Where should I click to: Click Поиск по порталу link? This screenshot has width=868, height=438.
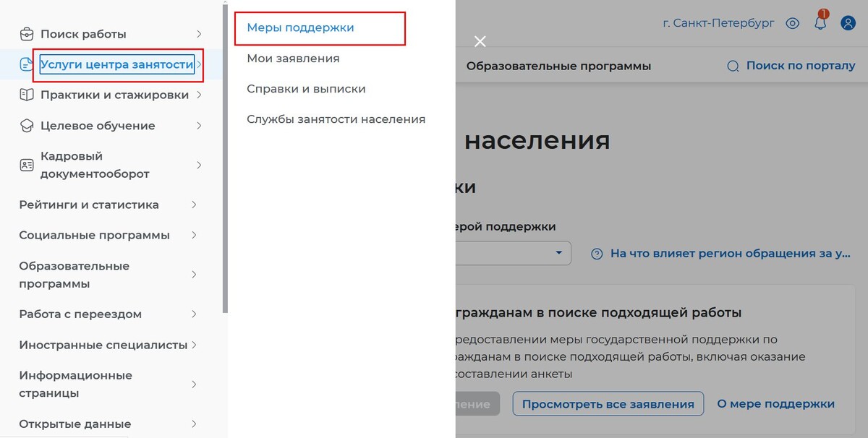click(x=801, y=66)
